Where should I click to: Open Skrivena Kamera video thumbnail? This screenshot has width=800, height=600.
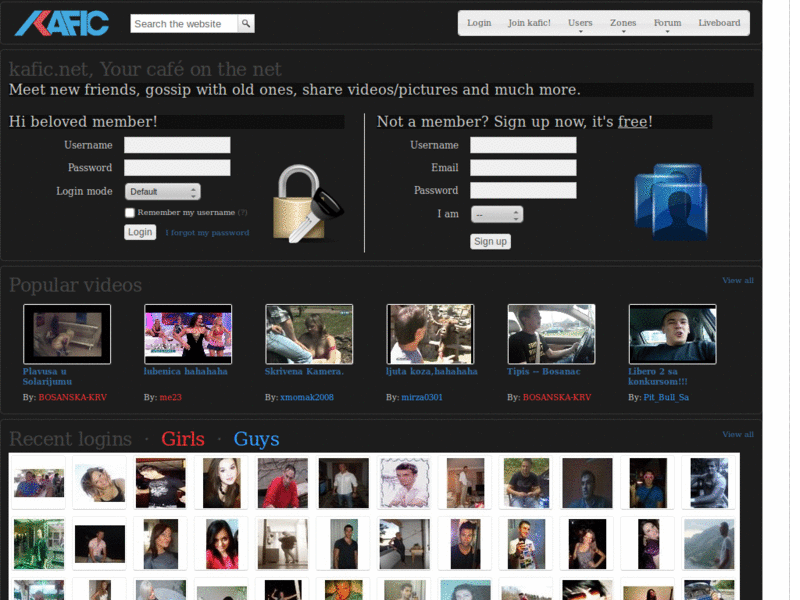[309, 334]
